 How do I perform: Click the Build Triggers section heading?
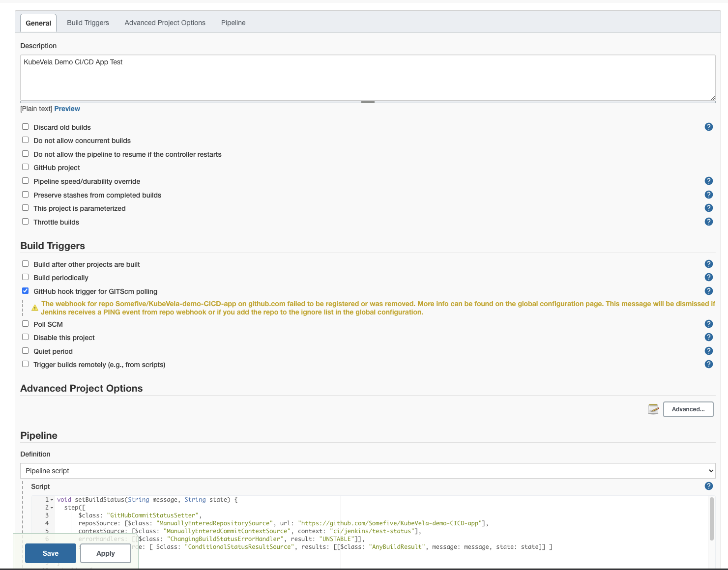[53, 246]
